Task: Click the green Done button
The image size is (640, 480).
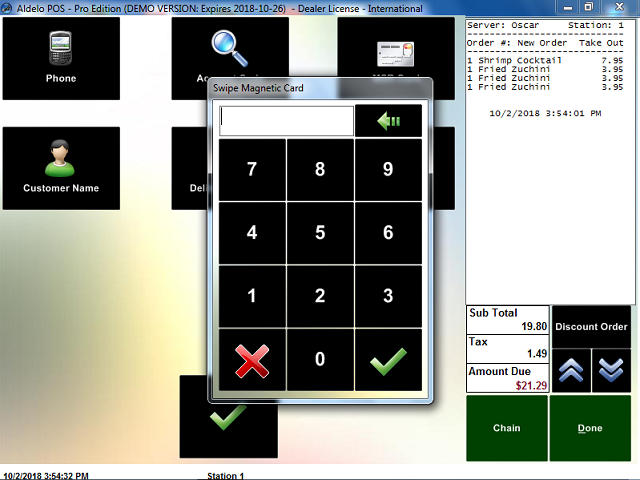Action: pos(590,428)
